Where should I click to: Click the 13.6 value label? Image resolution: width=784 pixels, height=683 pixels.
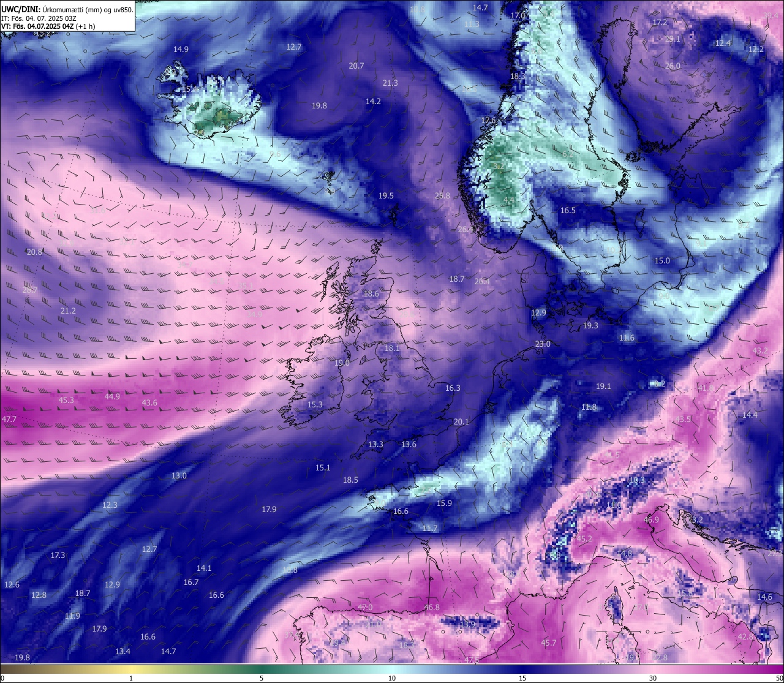click(409, 444)
